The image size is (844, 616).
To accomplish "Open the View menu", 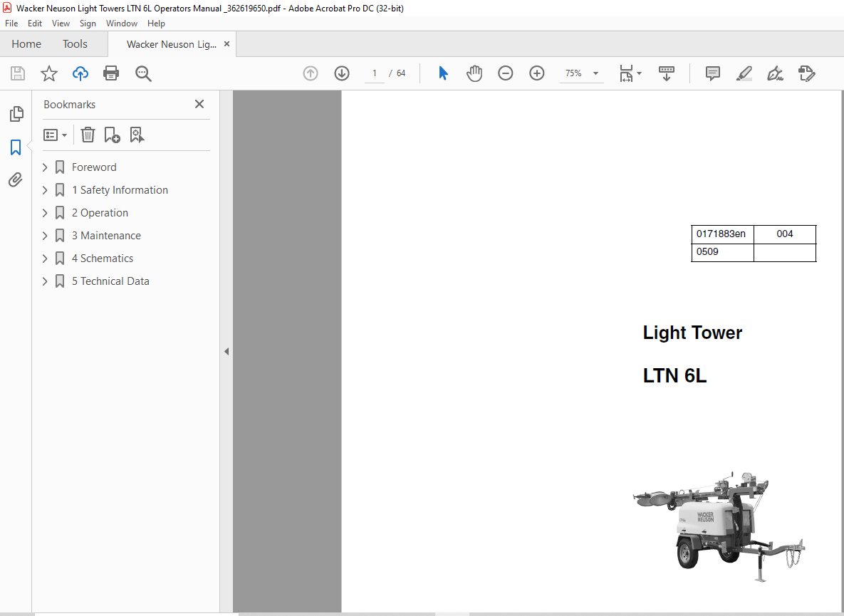I will pos(61,23).
